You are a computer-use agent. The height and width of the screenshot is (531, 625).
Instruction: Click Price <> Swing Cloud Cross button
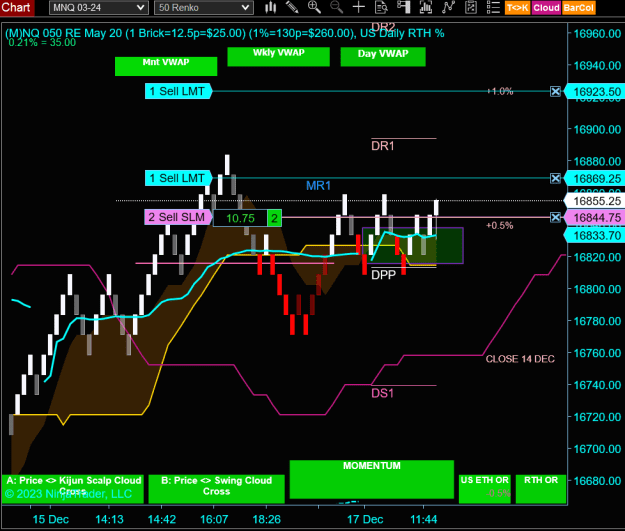click(x=216, y=489)
